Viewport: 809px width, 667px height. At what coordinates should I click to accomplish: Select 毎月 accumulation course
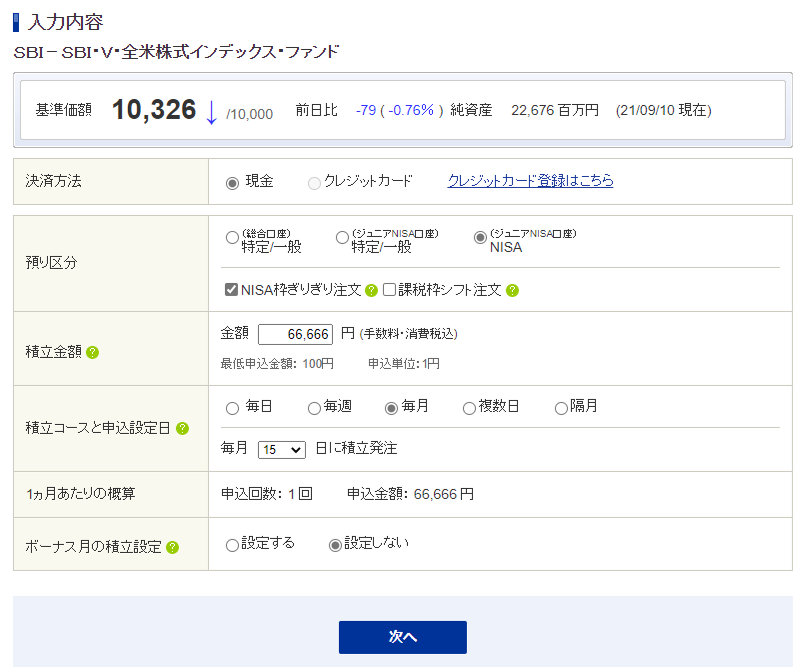tap(392, 409)
